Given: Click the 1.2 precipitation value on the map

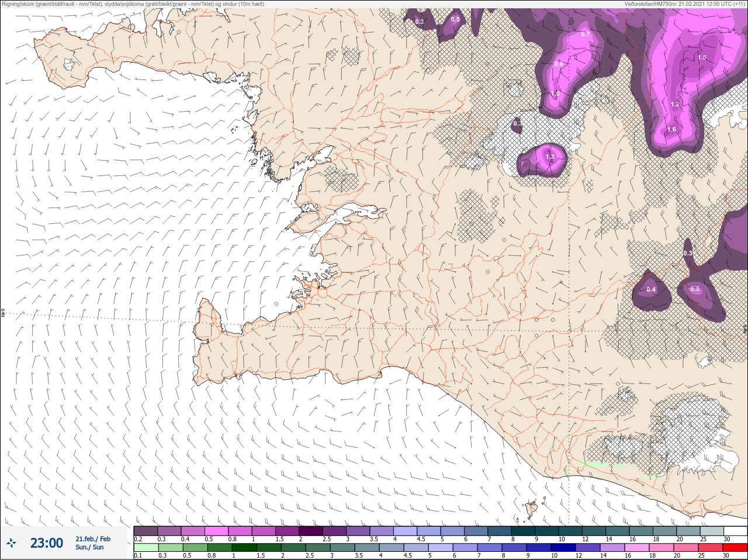Looking at the screenshot, I should (x=674, y=104).
